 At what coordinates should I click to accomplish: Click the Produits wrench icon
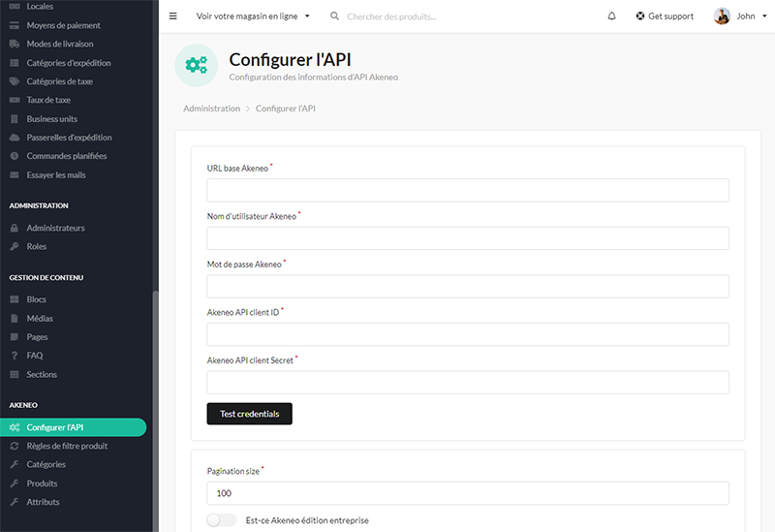[x=15, y=484]
